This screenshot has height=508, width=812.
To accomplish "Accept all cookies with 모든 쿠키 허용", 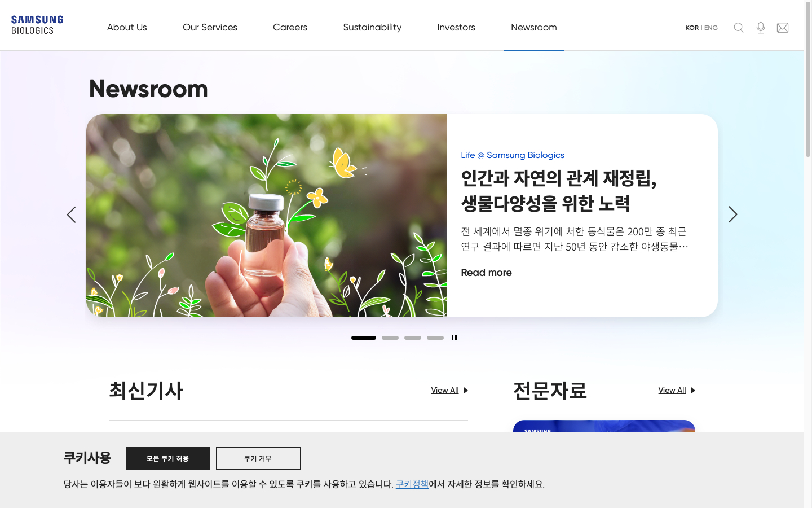I will coord(168,458).
